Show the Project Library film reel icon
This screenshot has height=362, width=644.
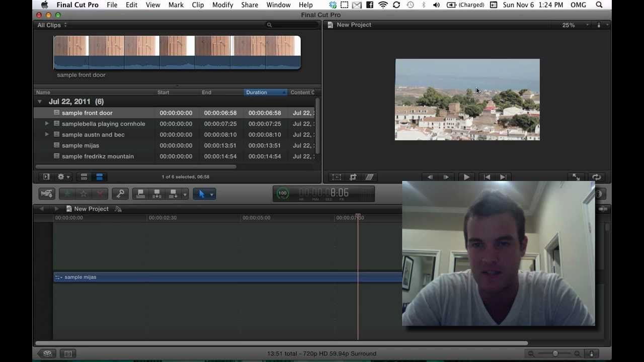pos(48,353)
